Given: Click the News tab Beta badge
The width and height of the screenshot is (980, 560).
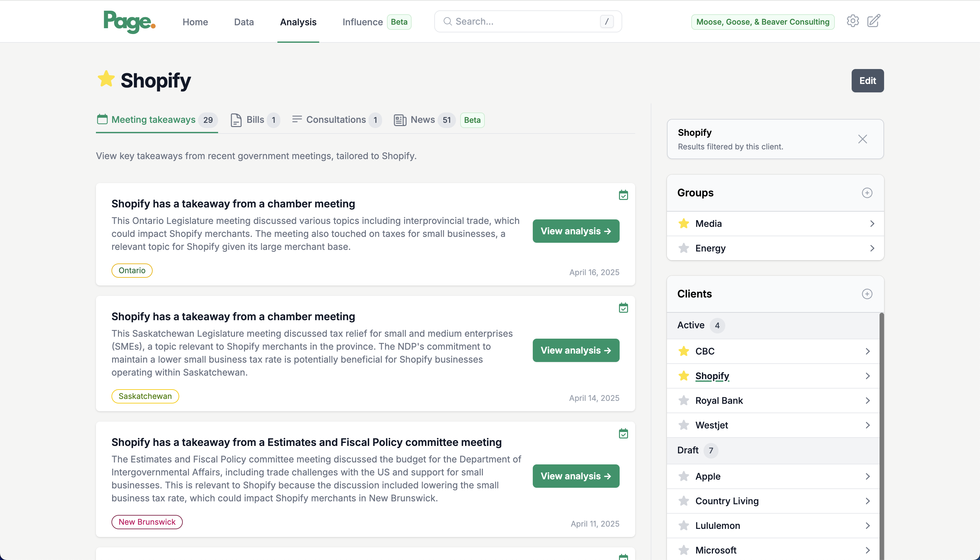Looking at the screenshot, I should click(x=472, y=120).
